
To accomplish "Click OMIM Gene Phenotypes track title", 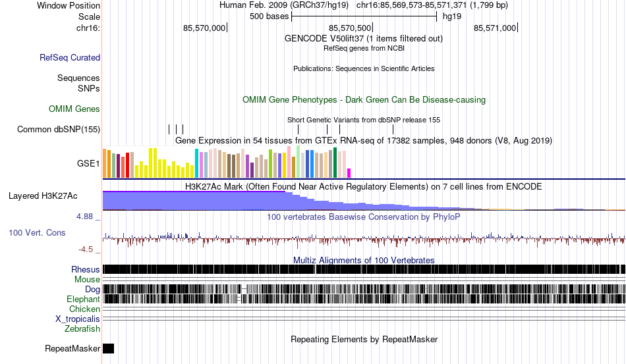I will tap(364, 99).
